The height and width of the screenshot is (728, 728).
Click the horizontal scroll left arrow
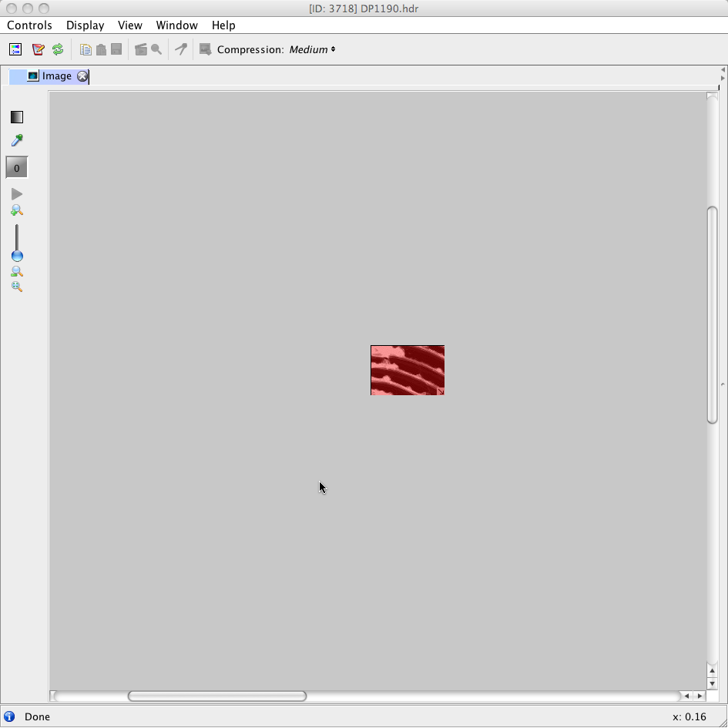click(x=686, y=696)
